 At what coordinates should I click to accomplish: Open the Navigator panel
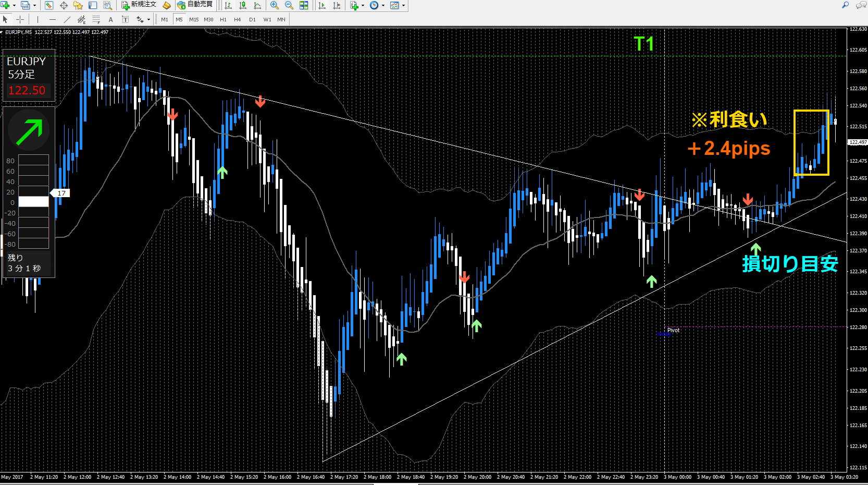pos(78,5)
